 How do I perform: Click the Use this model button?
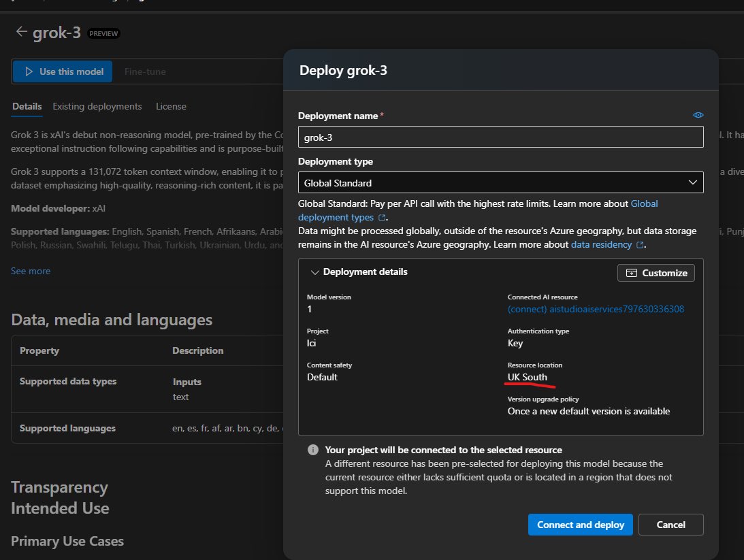pos(63,71)
